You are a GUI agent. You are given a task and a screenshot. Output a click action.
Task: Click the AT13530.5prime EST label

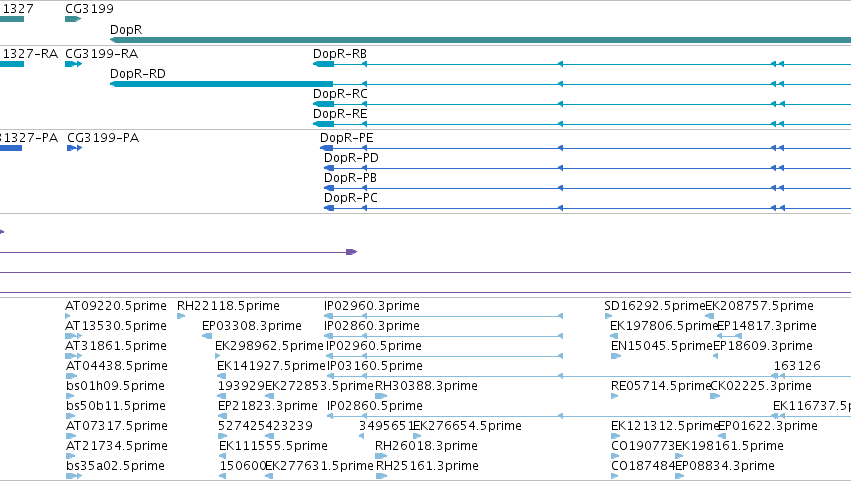[116, 326]
